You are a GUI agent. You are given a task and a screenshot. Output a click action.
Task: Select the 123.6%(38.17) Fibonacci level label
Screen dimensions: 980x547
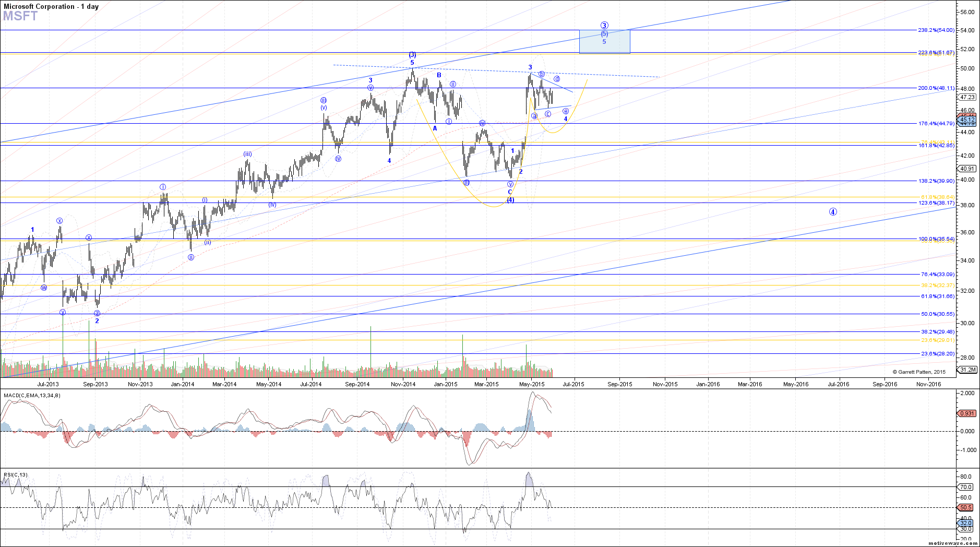click(936, 203)
